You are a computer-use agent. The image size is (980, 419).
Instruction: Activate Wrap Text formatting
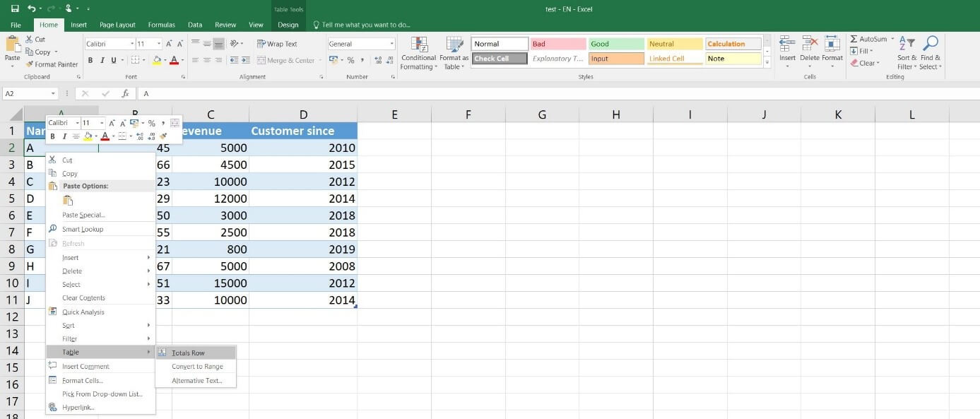[276, 43]
